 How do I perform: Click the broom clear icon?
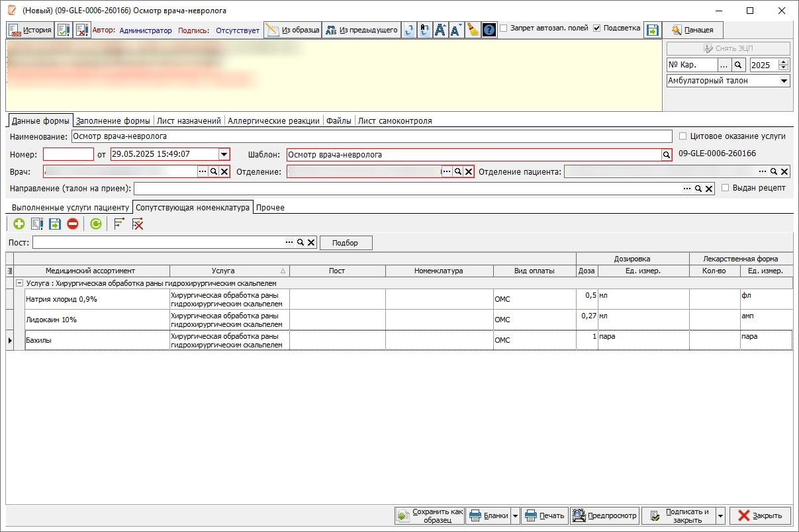tap(473, 30)
